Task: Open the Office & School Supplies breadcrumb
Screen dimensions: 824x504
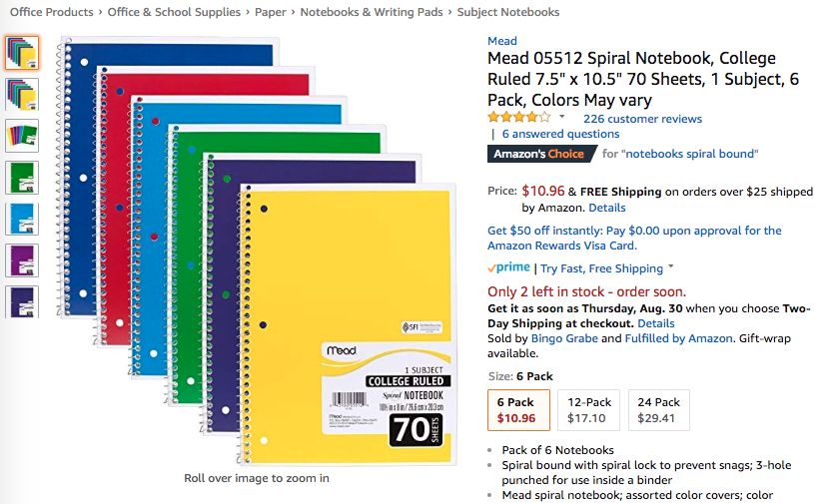Action: pos(174,12)
